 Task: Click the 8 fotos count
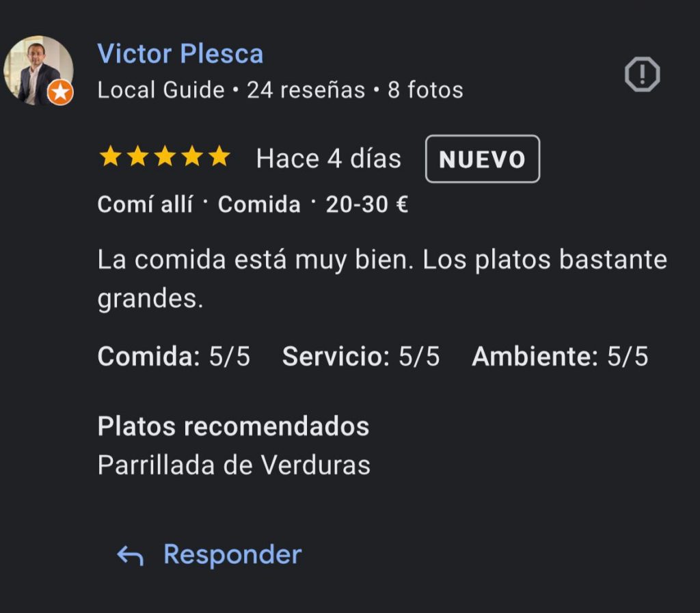click(425, 90)
